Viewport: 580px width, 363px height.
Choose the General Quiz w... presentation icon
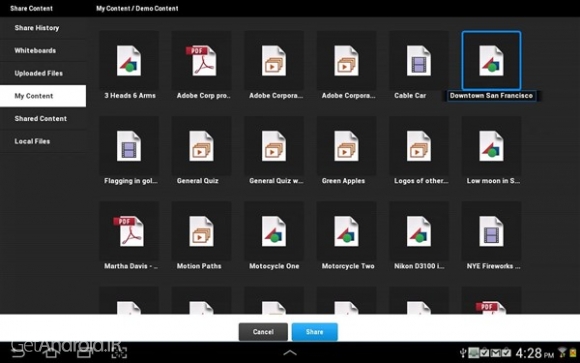pos(274,146)
